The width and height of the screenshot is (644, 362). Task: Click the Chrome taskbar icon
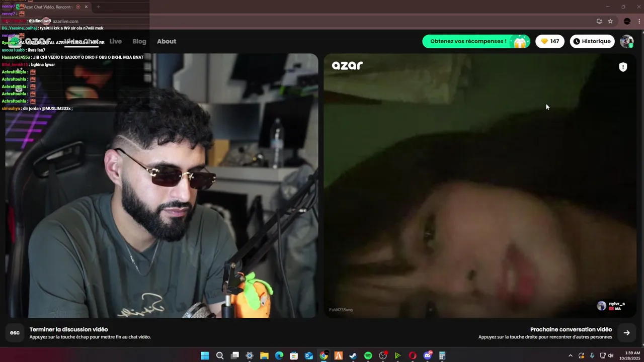[x=324, y=355]
